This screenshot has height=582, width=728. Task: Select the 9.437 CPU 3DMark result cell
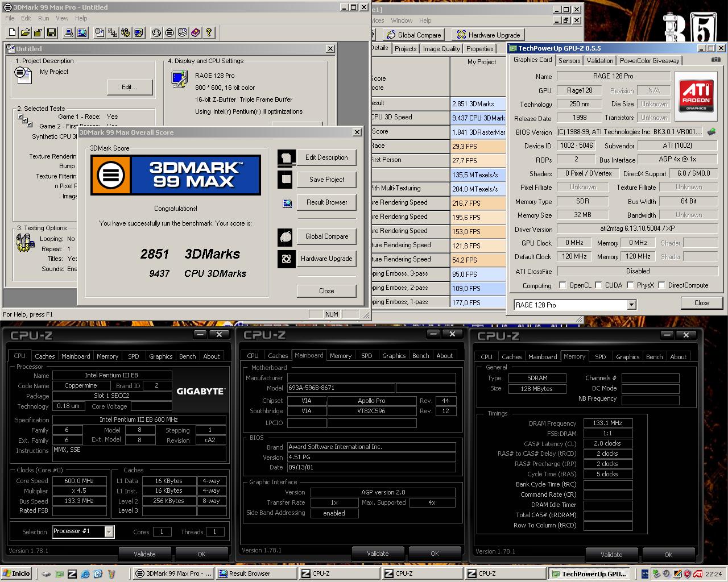pos(478,118)
